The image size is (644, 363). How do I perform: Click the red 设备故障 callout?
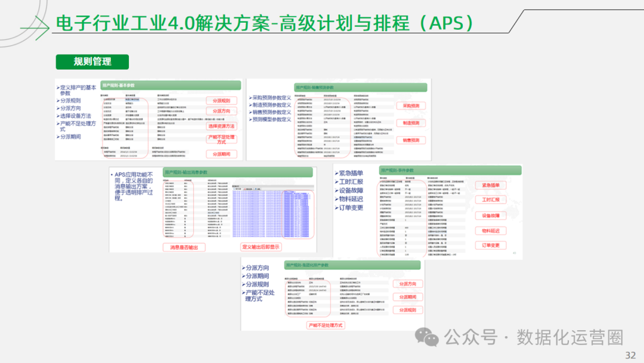coord(491,216)
